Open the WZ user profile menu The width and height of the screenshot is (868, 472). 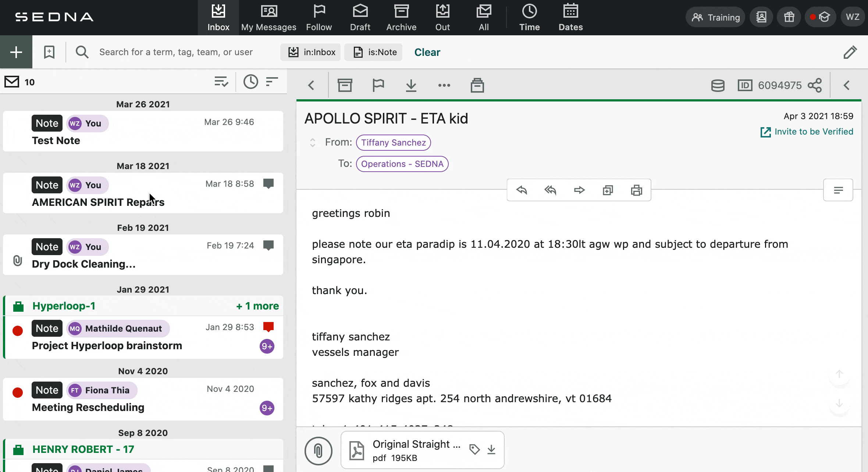click(x=852, y=17)
